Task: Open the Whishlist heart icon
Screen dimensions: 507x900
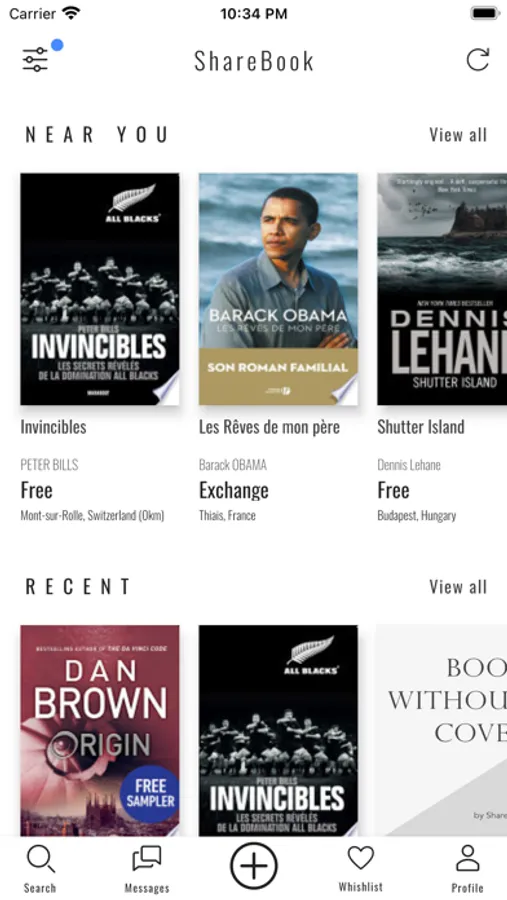Action: (361, 858)
